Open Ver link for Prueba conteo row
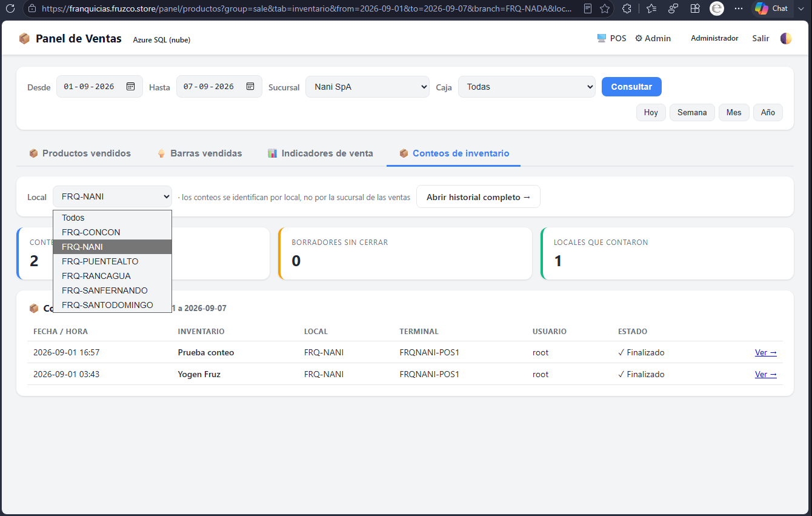The width and height of the screenshot is (812, 516). coord(766,352)
